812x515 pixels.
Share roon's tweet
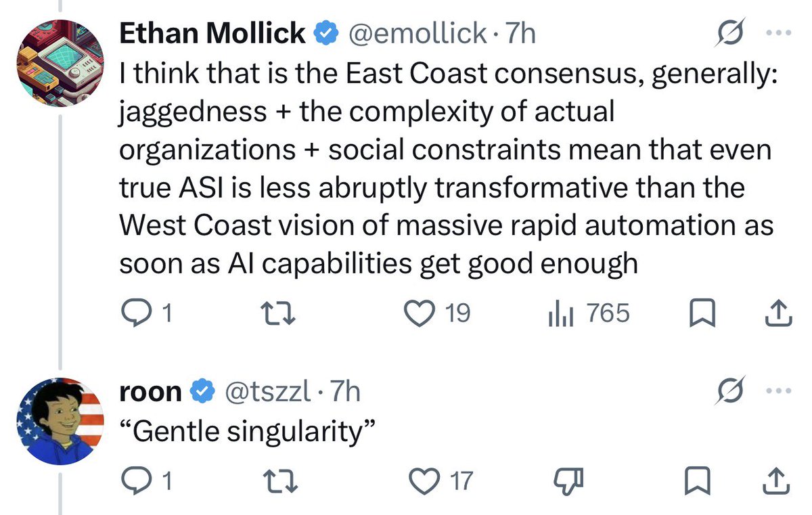(778, 481)
